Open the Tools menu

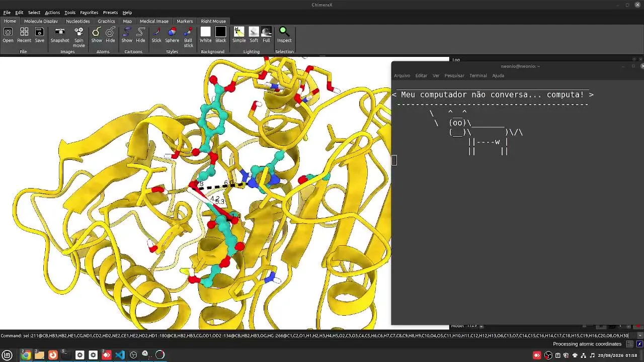pyautogui.click(x=70, y=13)
